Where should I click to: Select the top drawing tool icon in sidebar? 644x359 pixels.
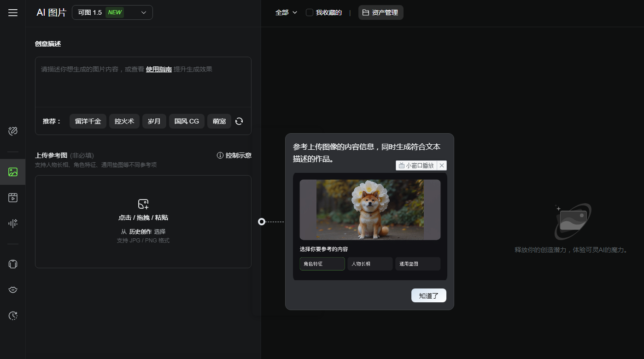(x=12, y=131)
